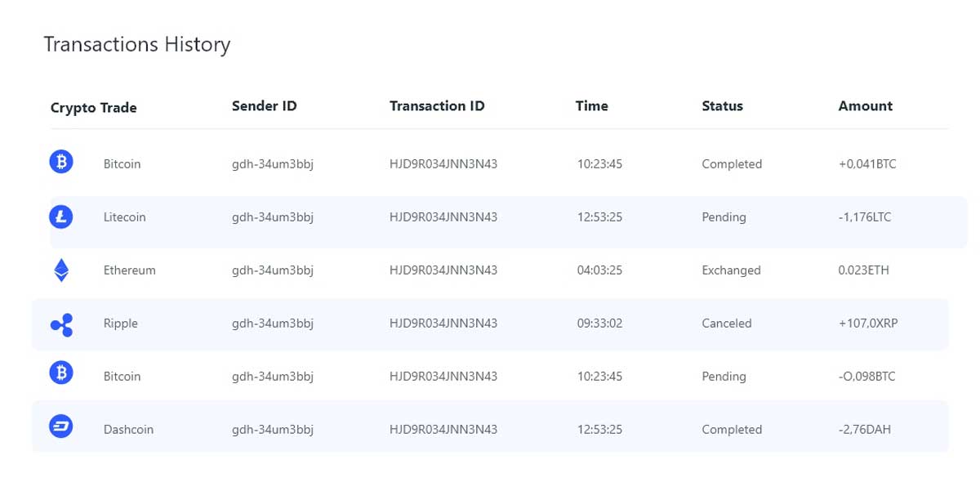Click the -2,76DAH amount
This screenshot has height=500, width=980.
(865, 430)
